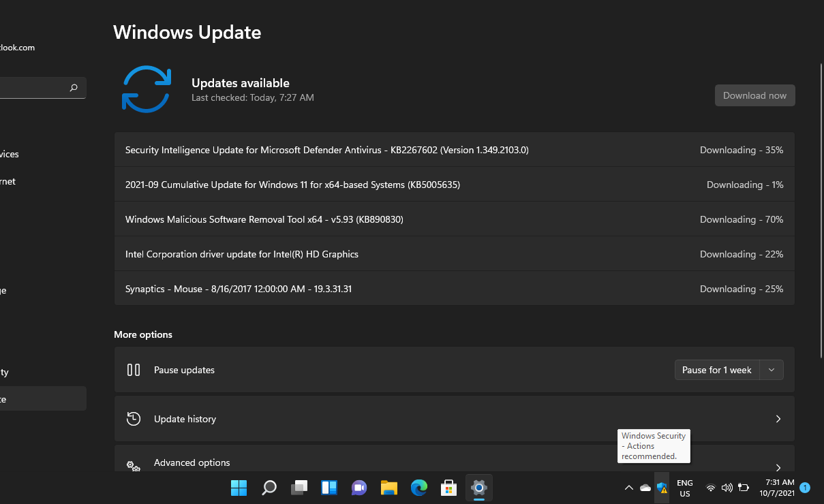Click the Advanced options gears icon

tap(134, 466)
